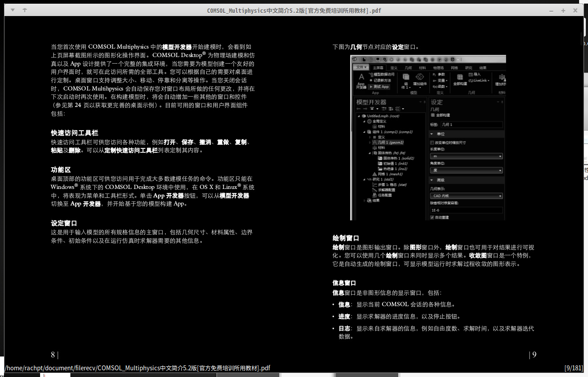
Task: Click the forward arrow in the 模型开发器 toolbar
Action: (365, 109)
